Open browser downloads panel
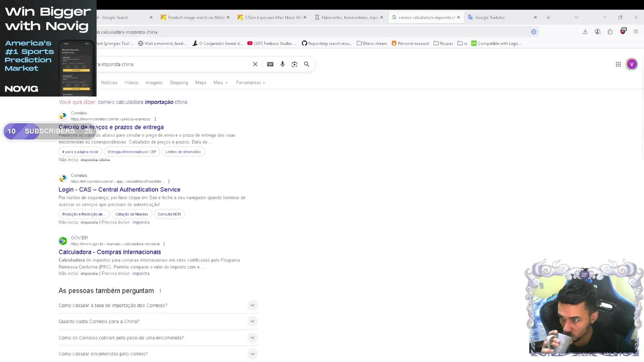Image resolution: width=644 pixels, height=362 pixels. click(585, 32)
